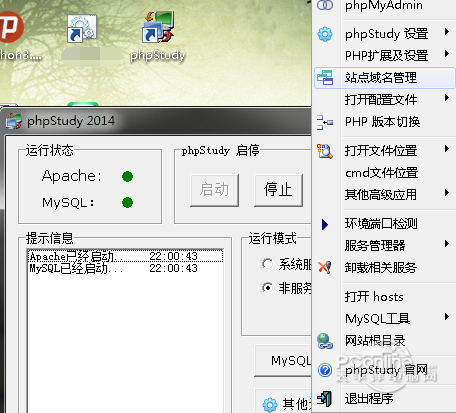Click the green MySQL status indicator

click(128, 202)
